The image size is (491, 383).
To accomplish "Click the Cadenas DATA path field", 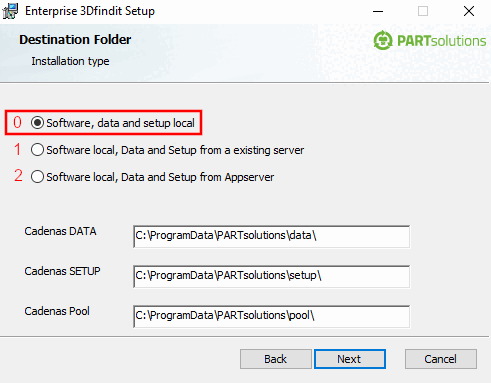I will click(x=271, y=236).
